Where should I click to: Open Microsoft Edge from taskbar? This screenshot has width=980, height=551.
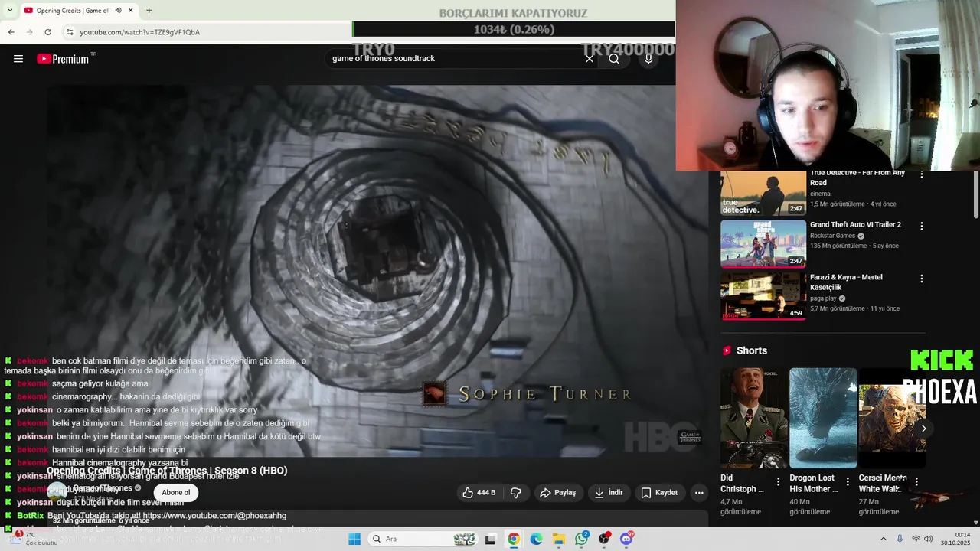pos(536,539)
